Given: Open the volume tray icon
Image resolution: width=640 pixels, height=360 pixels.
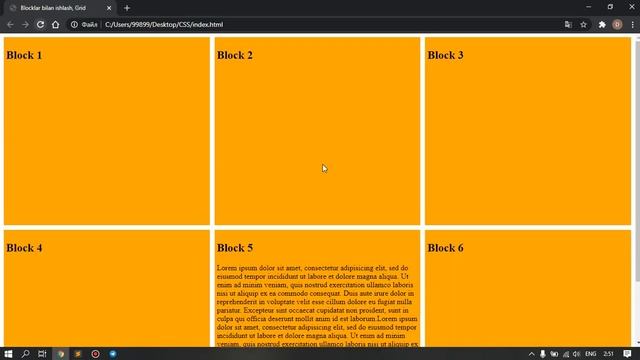Looking at the screenshot, I should 576,354.
